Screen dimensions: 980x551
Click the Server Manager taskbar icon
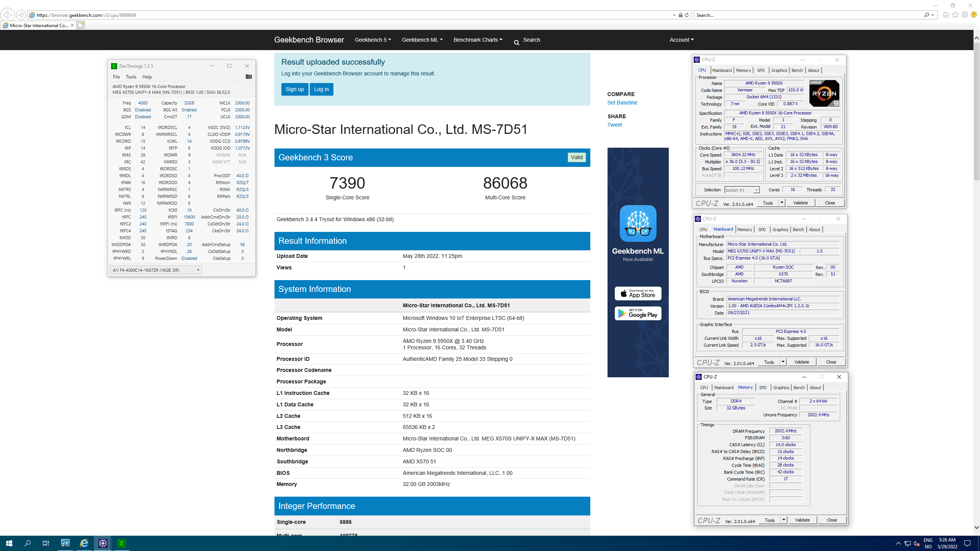[65, 543]
